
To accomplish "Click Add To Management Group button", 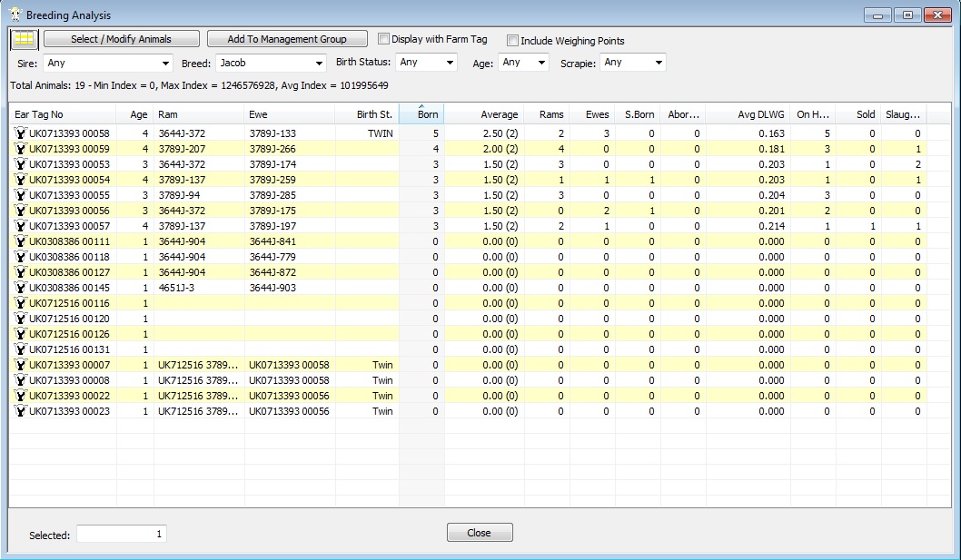I will tap(287, 39).
